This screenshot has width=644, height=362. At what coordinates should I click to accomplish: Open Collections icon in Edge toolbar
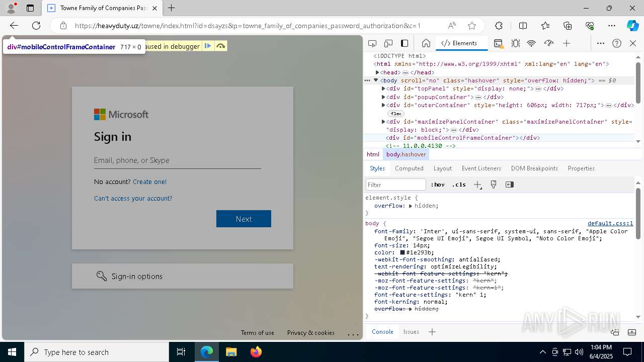pyautogui.click(x=568, y=26)
